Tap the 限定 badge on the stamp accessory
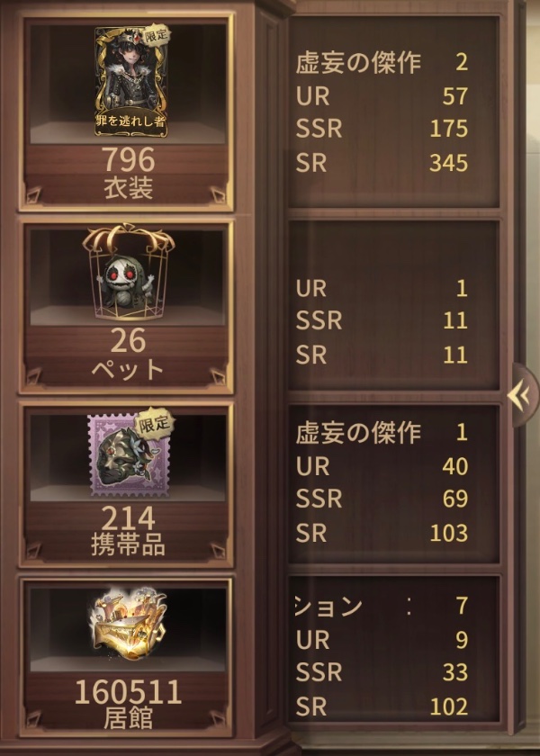Image resolution: width=540 pixels, height=756 pixels. pos(154,424)
